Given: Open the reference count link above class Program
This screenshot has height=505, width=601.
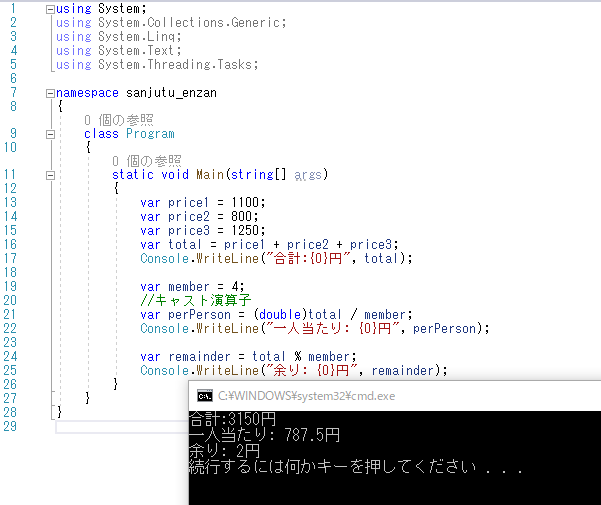Looking at the screenshot, I should click(x=119, y=120).
